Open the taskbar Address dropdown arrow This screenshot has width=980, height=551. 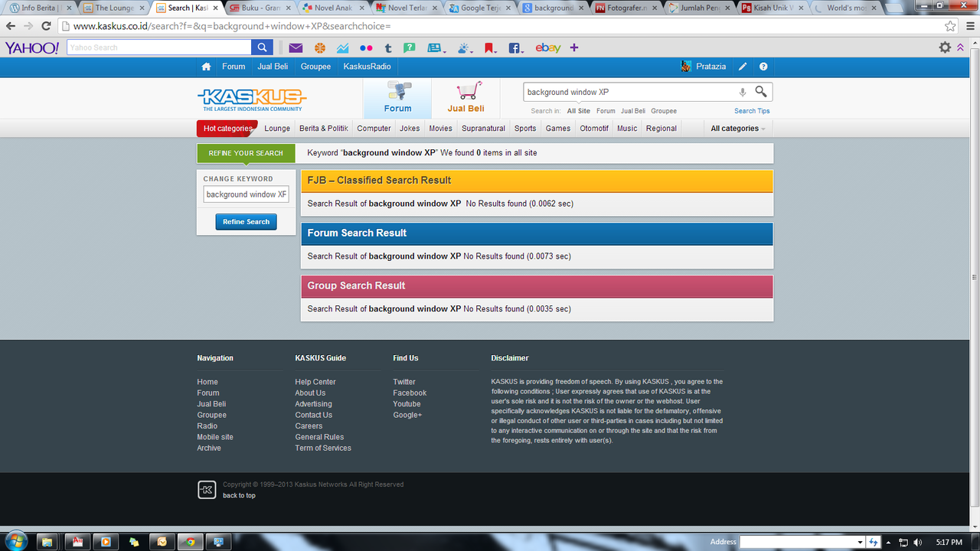click(861, 542)
